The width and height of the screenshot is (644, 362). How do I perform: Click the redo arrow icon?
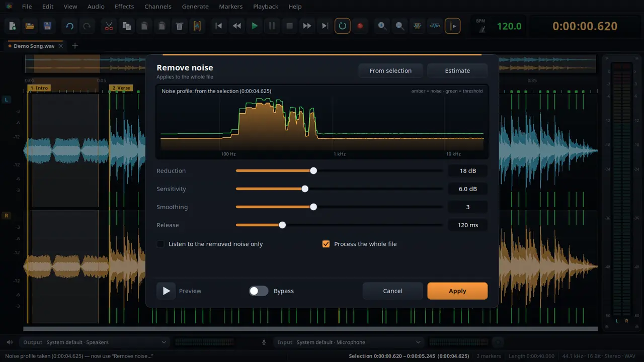pyautogui.click(x=87, y=26)
